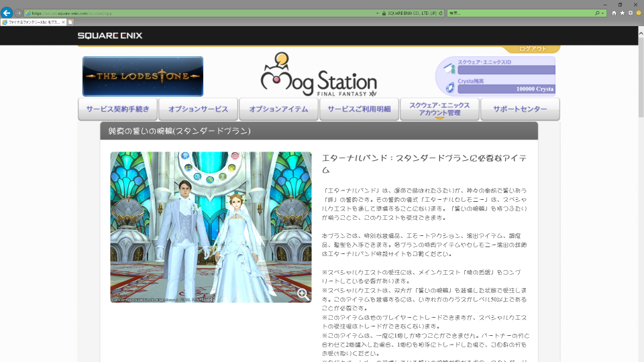This screenshot has width=644, height=362.
Task: Click the zoom magnifier on the wedding image
Action: coord(303,294)
